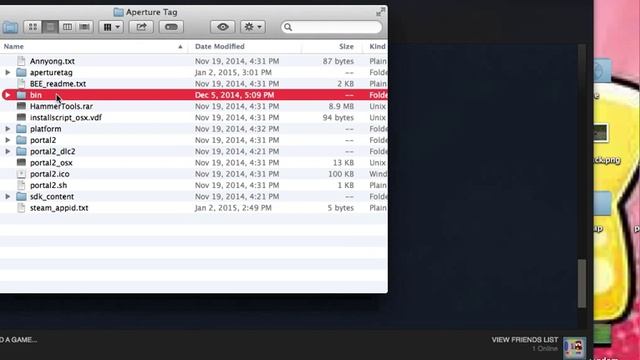Click the friend avatar in Steam window
Image resolution: width=640 pixels, height=360 pixels.
point(575,347)
